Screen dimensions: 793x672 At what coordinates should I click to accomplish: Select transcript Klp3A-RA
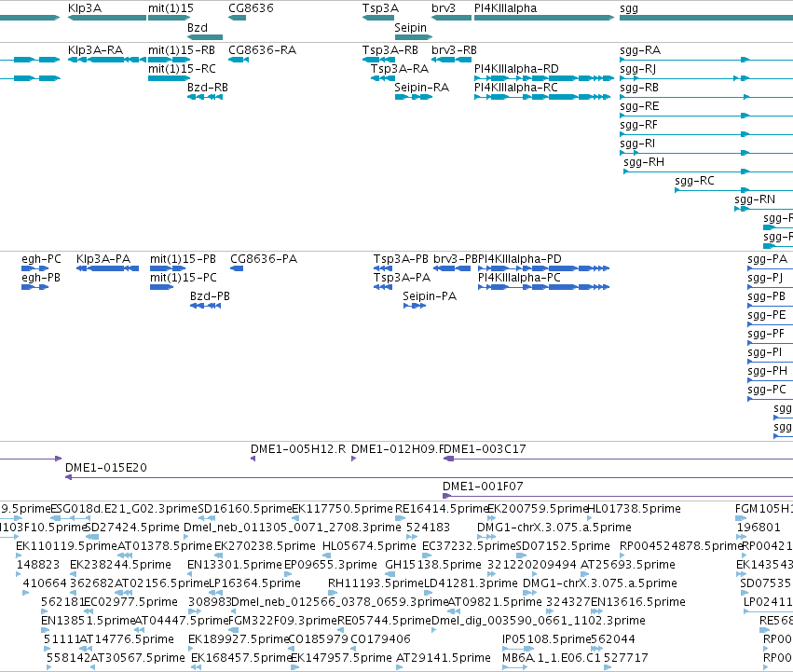click(x=107, y=60)
